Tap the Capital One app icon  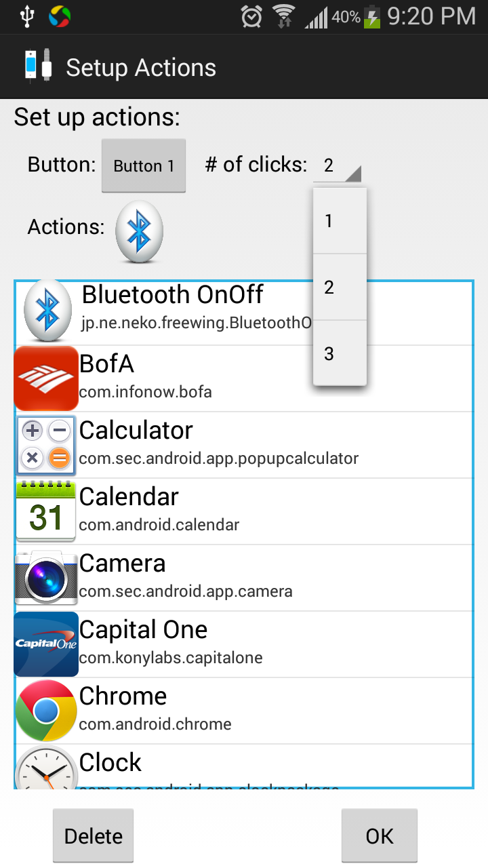pyautogui.click(x=46, y=644)
